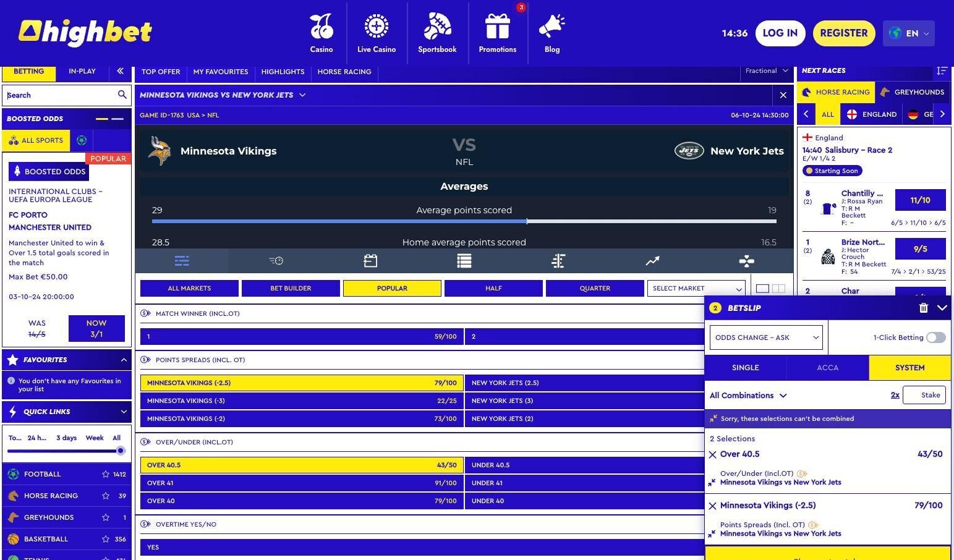Switch betslip to Acca tab

pyautogui.click(x=828, y=368)
